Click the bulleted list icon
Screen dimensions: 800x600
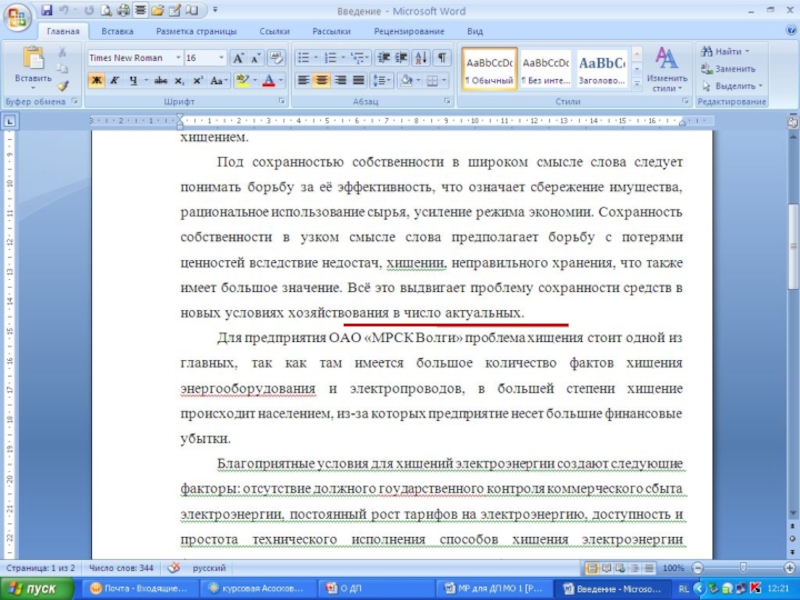pos(304,58)
